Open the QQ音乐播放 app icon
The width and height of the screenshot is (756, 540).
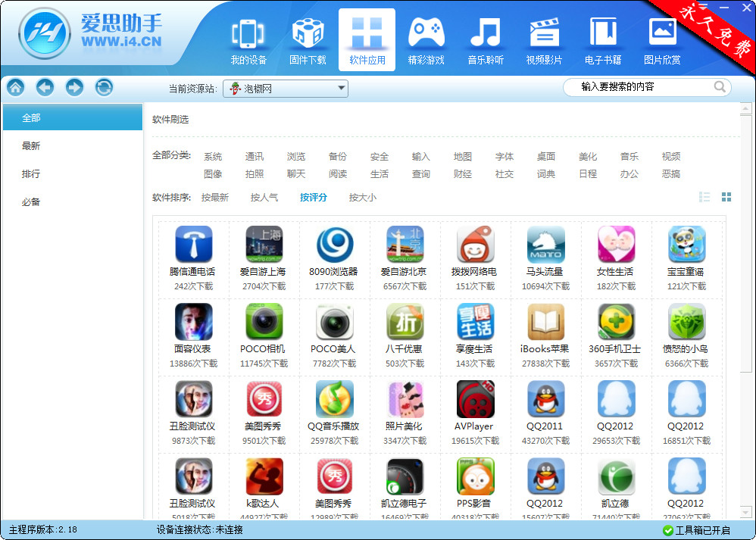(335, 398)
